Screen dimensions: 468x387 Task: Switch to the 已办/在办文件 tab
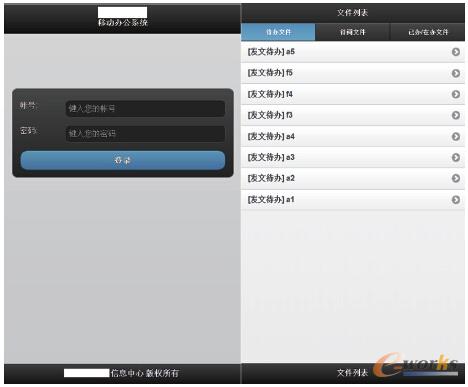427,32
